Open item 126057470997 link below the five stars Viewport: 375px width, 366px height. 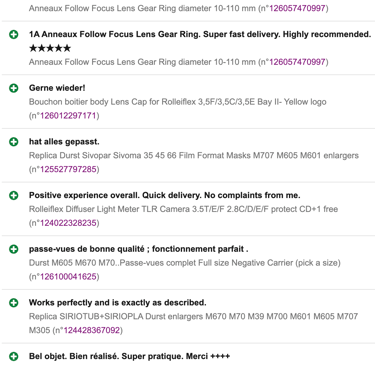(x=297, y=62)
